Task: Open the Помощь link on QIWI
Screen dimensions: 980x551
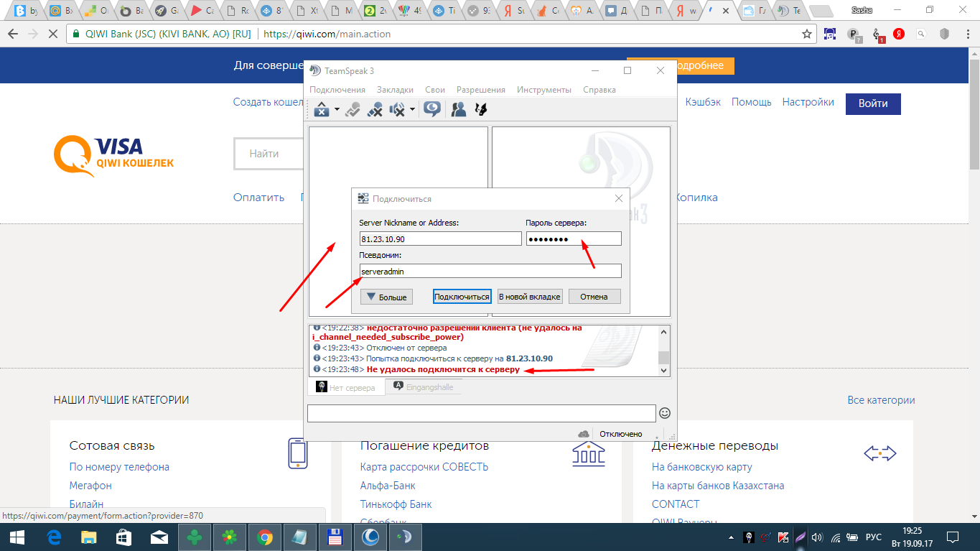Action: point(752,102)
